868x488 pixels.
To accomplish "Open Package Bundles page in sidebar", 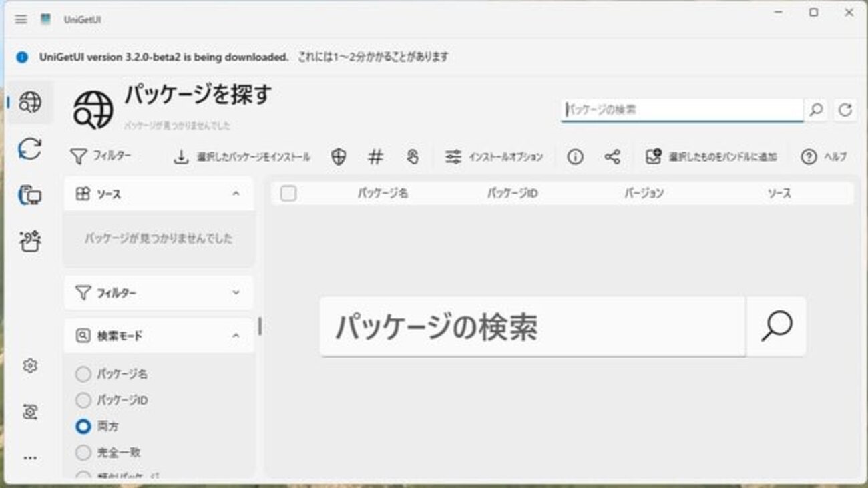I will pos(30,241).
